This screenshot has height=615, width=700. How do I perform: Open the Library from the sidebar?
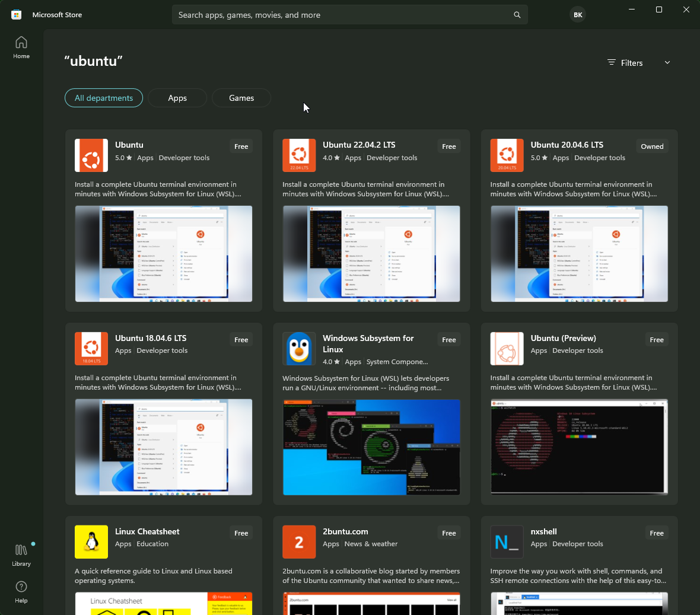(21, 555)
